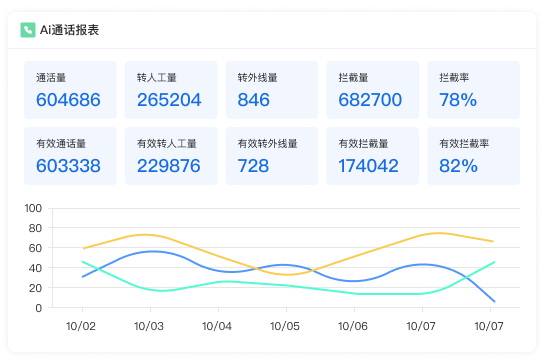Select the value 728

pos(253,166)
